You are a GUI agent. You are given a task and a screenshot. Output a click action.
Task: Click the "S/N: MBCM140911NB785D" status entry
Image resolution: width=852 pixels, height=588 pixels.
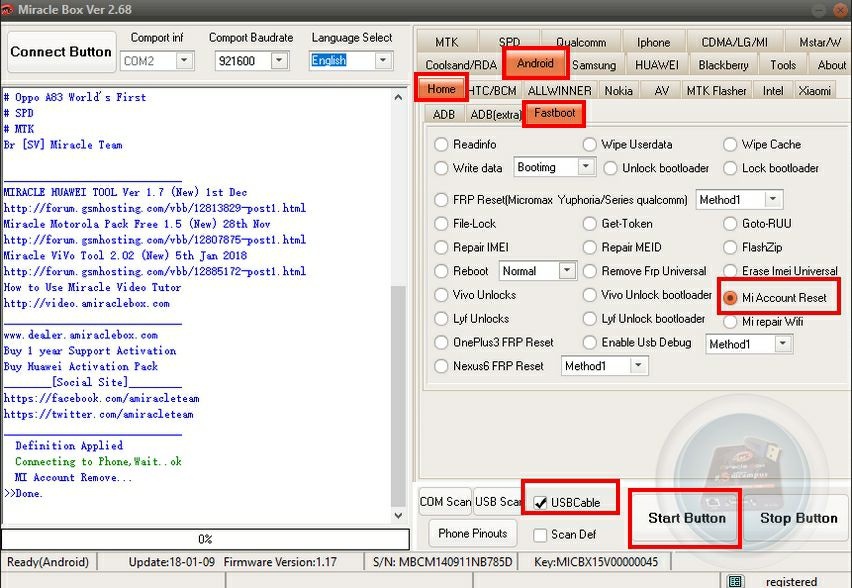[442, 562]
